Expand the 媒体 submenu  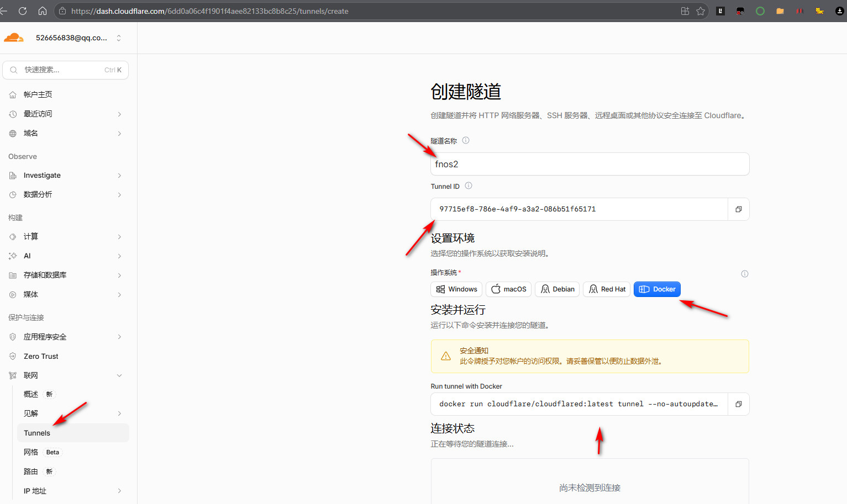(x=119, y=295)
